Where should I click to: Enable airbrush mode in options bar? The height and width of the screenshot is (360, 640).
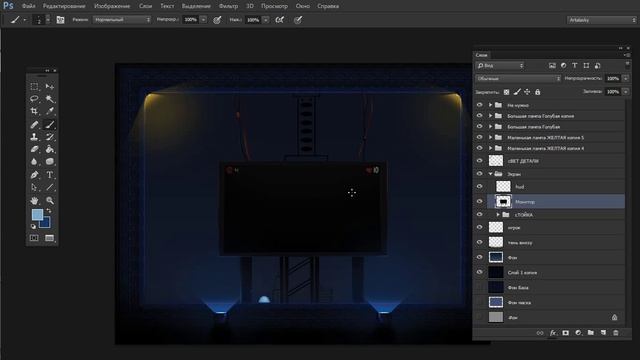[x=280, y=20]
